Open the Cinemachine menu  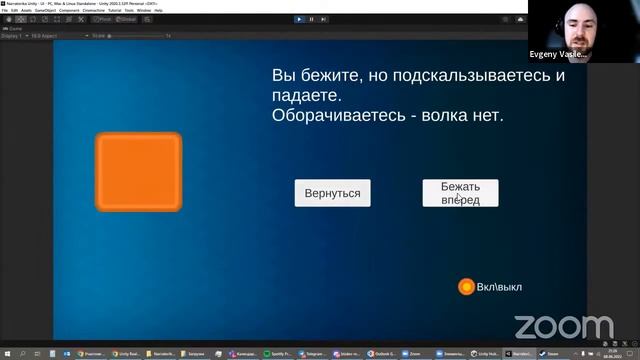[93, 10]
